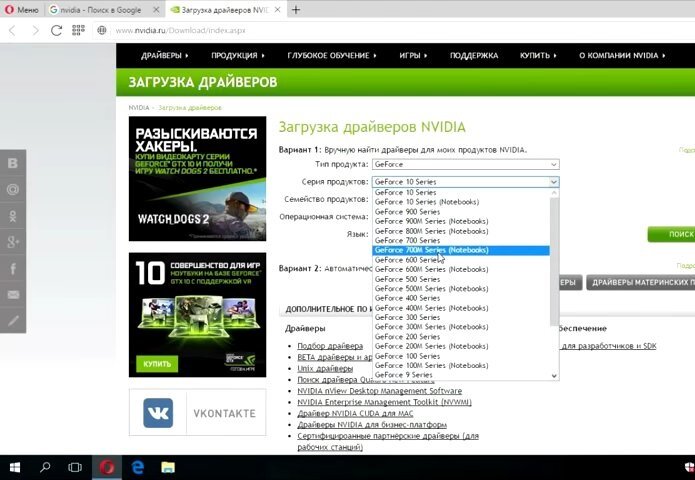Open ДРАЙВЕРЫ navigation menu
Viewport: 695px width, 480px height.
(x=164, y=55)
